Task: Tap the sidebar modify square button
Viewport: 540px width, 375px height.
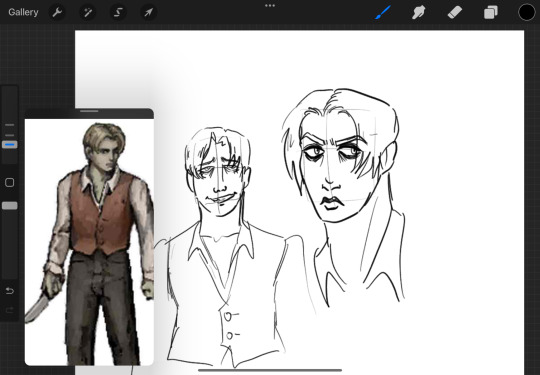Action: 10,183
